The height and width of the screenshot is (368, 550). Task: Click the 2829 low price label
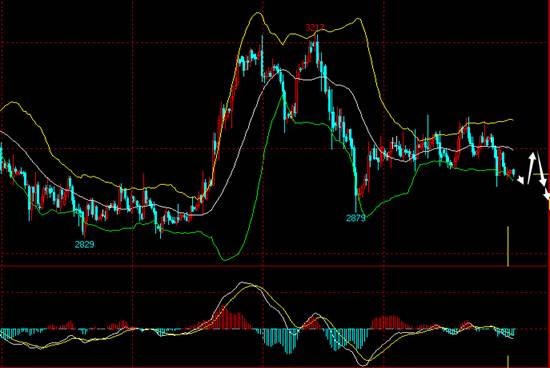coord(84,244)
